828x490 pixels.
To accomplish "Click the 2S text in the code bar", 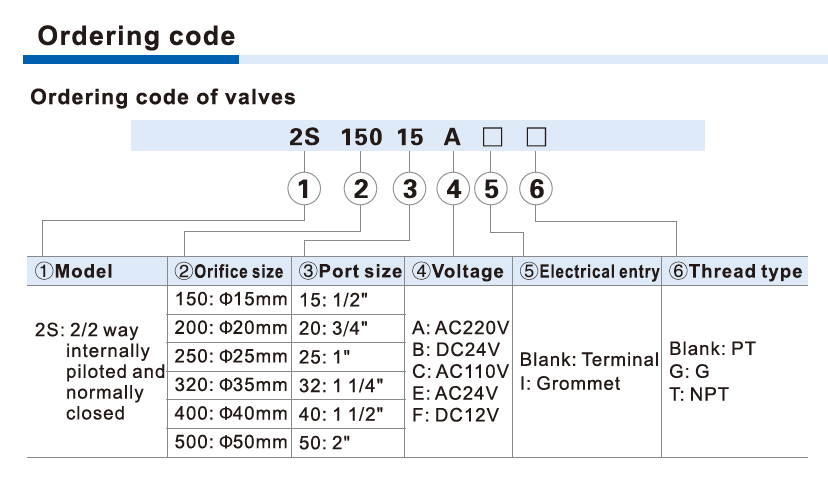I will coord(304,137).
